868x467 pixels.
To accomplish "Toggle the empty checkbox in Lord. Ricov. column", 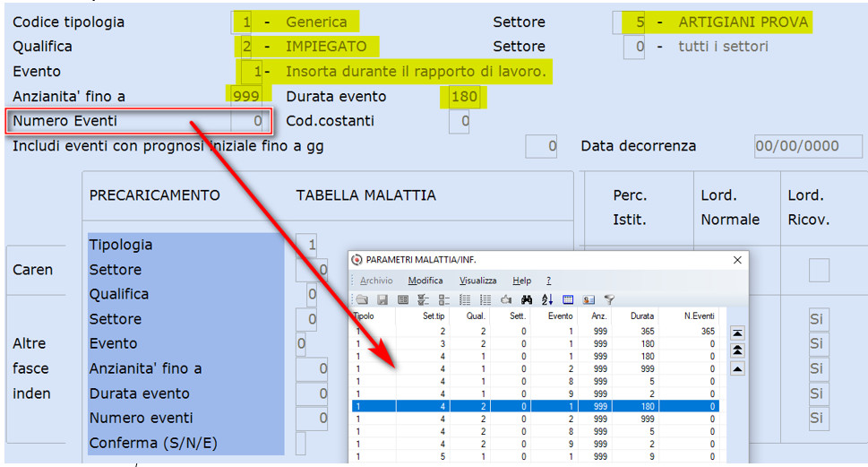I will [x=819, y=271].
